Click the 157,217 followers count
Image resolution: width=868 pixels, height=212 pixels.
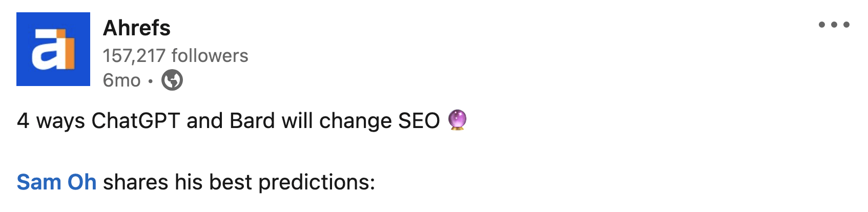[x=175, y=55]
